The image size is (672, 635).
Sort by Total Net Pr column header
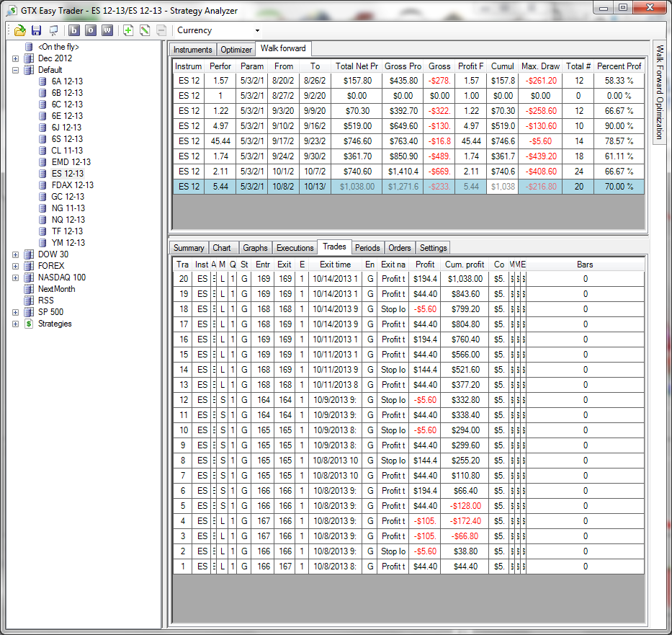point(356,66)
